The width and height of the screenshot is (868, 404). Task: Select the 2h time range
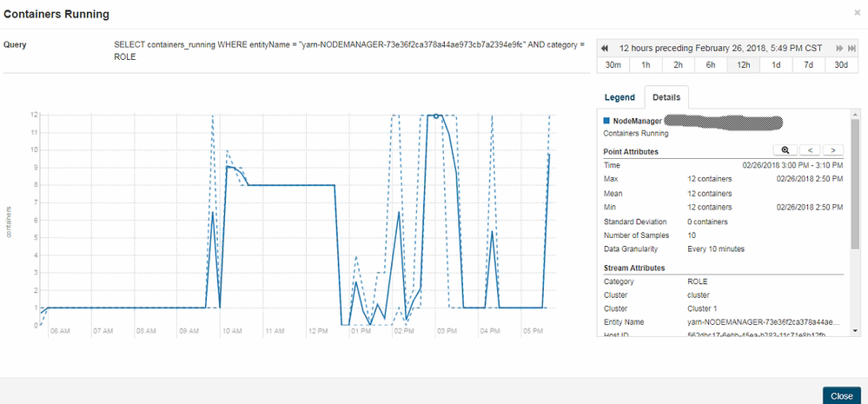(678, 65)
